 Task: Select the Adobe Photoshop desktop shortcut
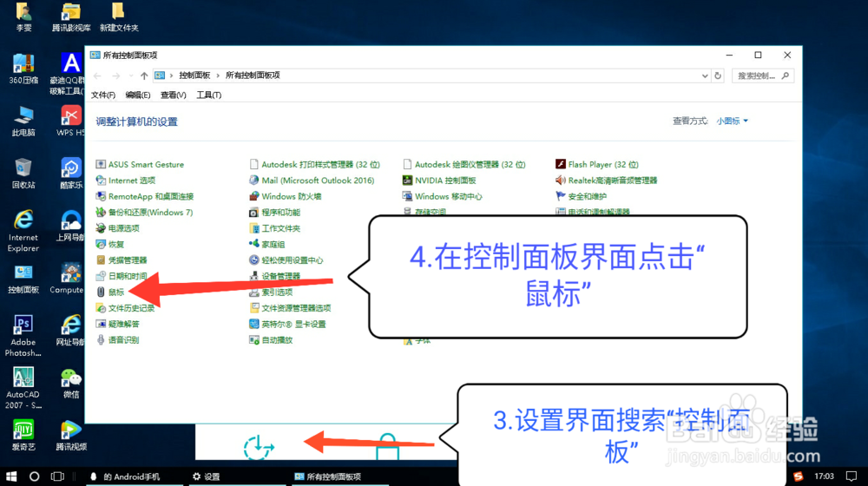click(x=23, y=336)
